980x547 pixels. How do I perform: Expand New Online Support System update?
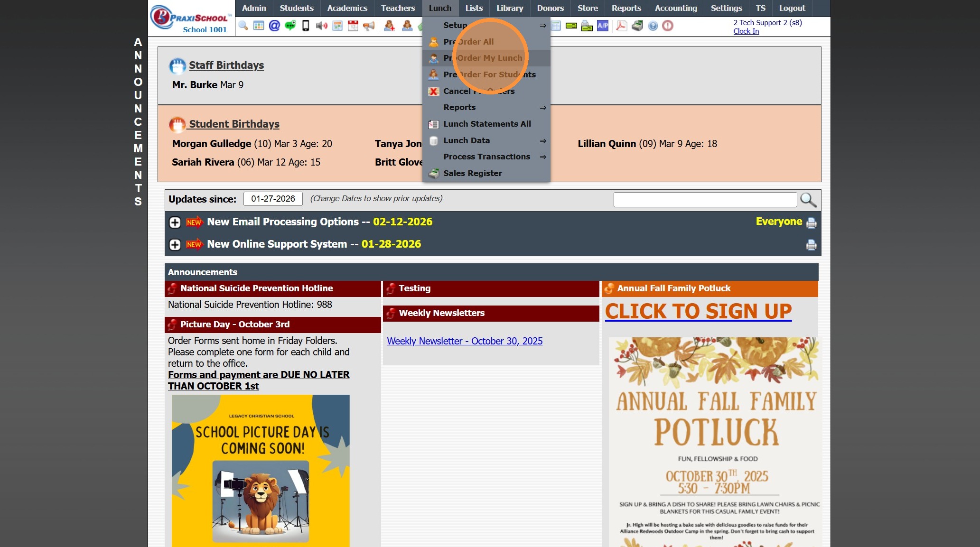pyautogui.click(x=175, y=244)
